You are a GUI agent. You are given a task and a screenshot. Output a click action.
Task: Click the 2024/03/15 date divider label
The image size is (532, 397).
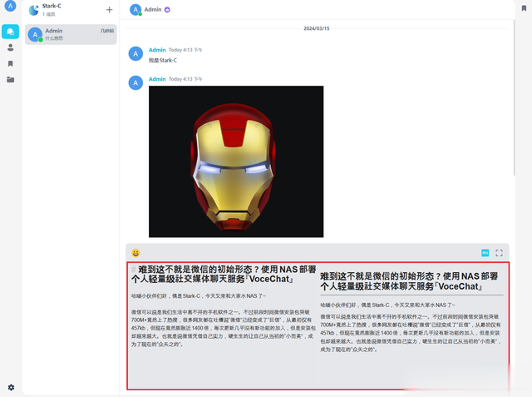pyautogui.click(x=316, y=28)
